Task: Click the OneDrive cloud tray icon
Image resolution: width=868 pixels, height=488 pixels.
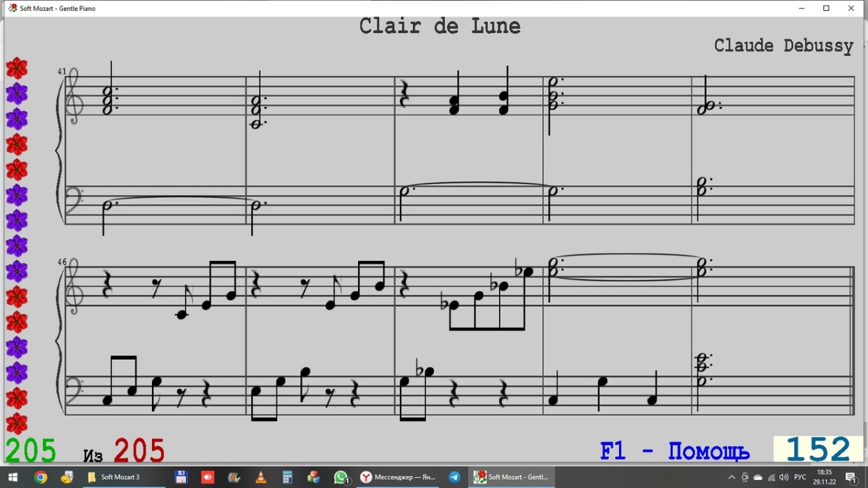Action: [758, 477]
